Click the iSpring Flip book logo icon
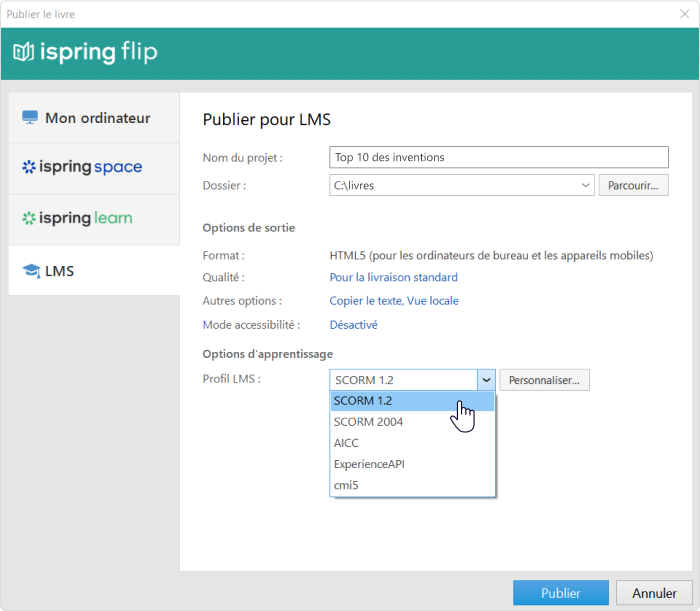Screen dimensions: 700x611 click(24, 52)
